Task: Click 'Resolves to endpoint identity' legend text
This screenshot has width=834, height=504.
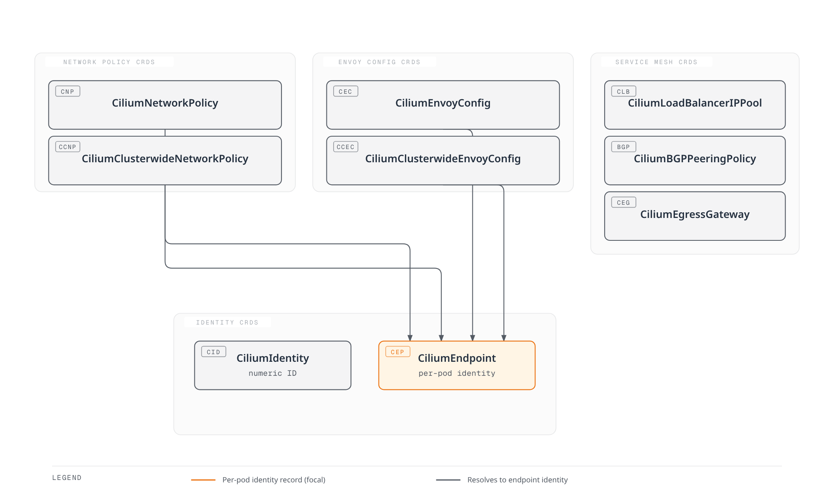Action: (517, 480)
